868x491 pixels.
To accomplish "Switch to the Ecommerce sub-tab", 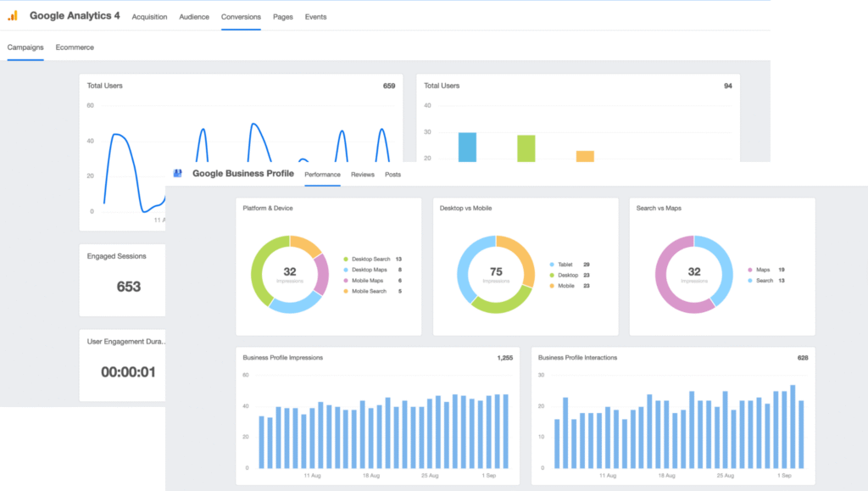I will click(x=75, y=47).
